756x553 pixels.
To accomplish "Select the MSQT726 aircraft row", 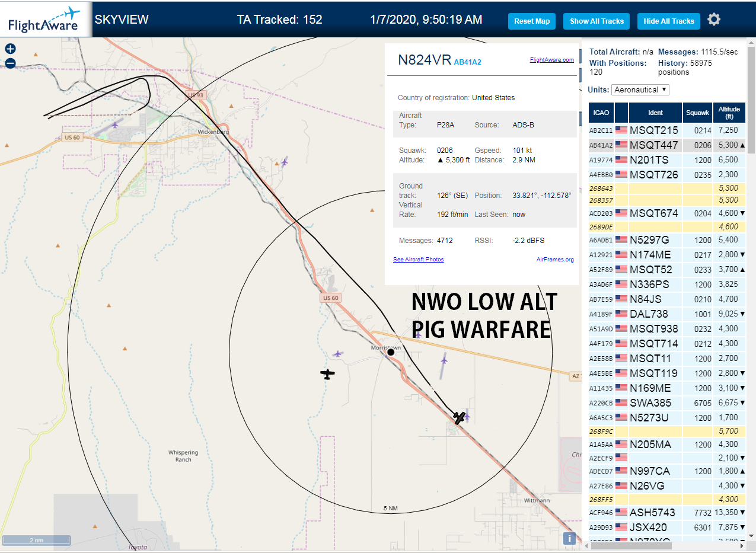I will pyautogui.click(x=667, y=174).
